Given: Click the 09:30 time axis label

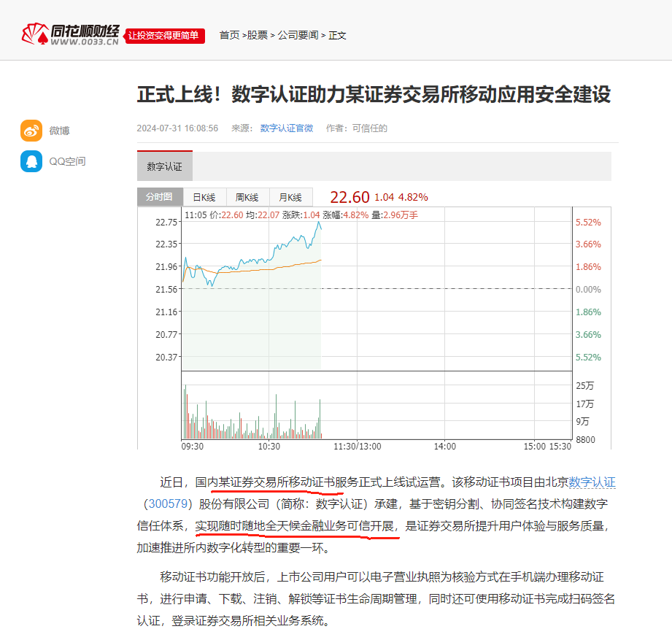Looking at the screenshot, I should 193,447.
